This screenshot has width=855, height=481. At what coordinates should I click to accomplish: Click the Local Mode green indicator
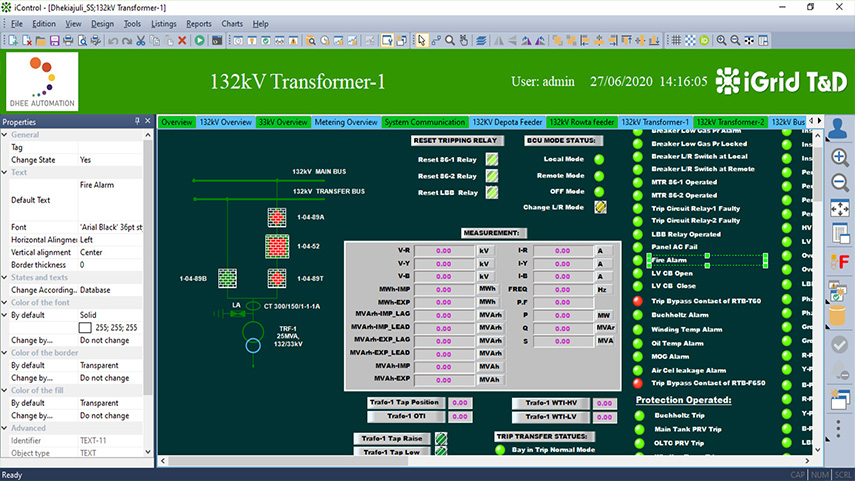599,159
